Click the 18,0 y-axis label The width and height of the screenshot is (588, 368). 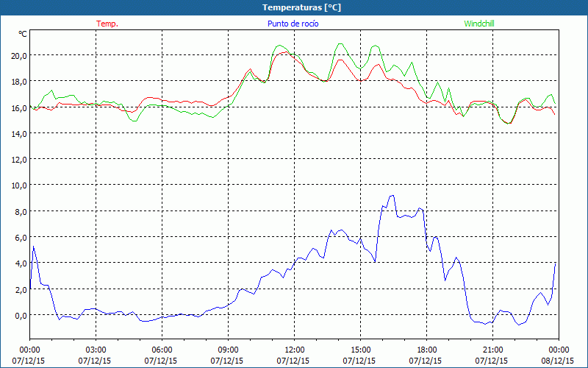[19, 82]
